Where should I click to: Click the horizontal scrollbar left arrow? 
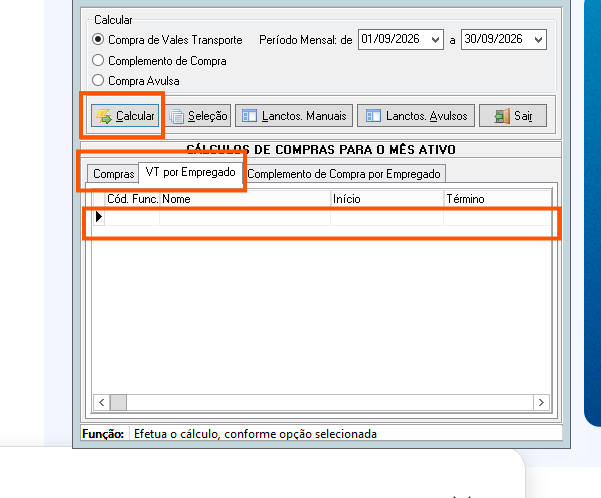pyautogui.click(x=102, y=403)
